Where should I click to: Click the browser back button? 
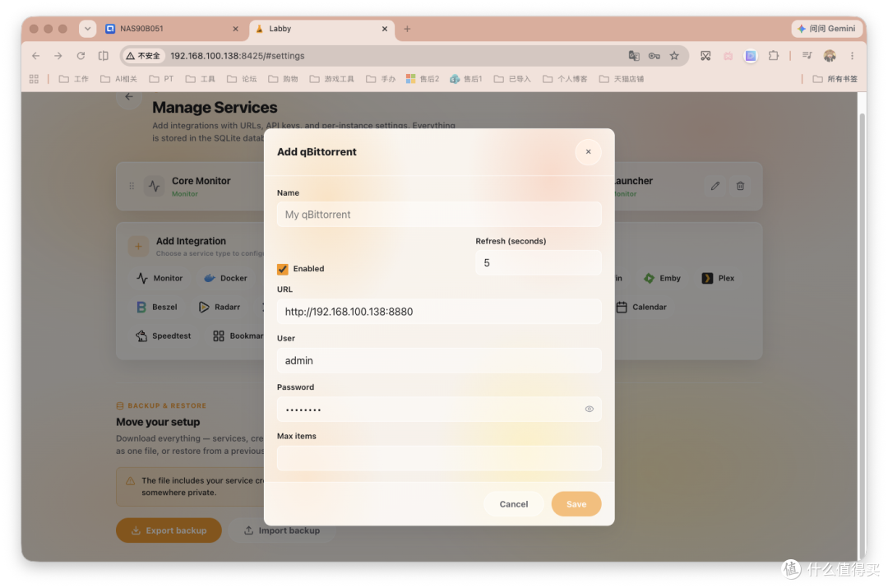(35, 56)
